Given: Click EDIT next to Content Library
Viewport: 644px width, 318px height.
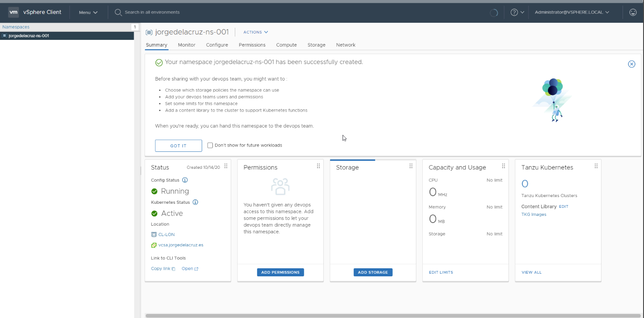Looking at the screenshot, I should coord(563,206).
